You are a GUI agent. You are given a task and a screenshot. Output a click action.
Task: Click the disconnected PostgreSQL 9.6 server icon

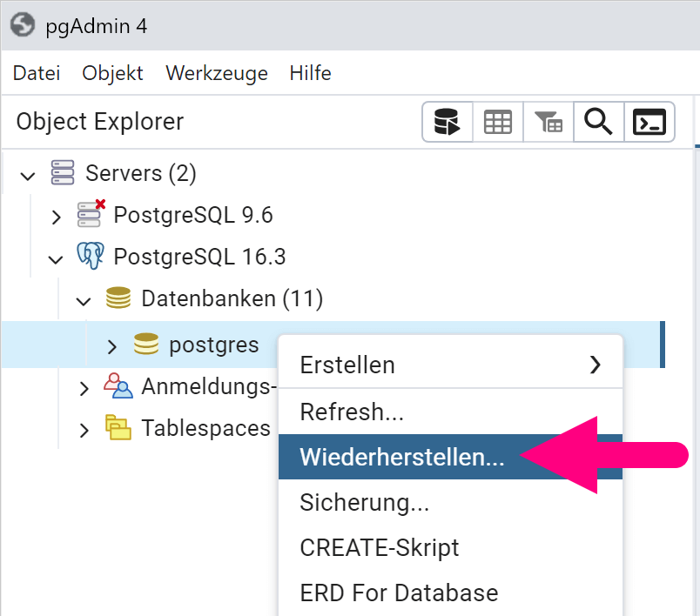click(x=90, y=214)
